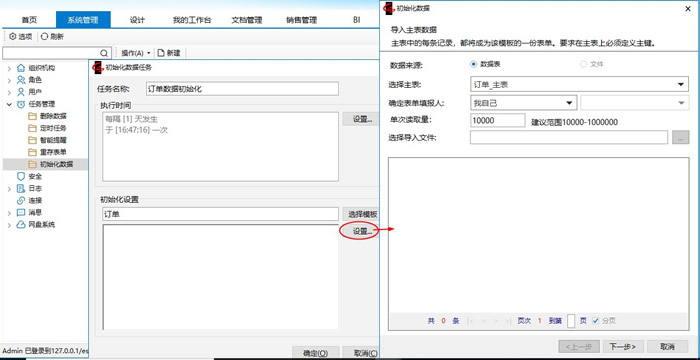Open the 我自己 填报人 dropdown
Viewport: 700px width, 360px height.
[524, 103]
